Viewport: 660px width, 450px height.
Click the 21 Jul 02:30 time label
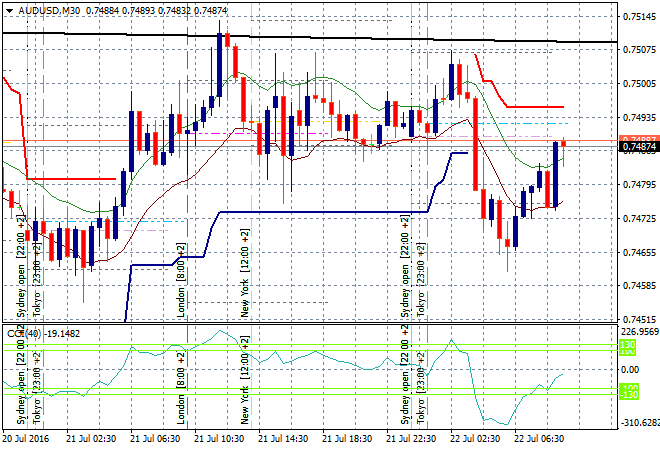91,439
